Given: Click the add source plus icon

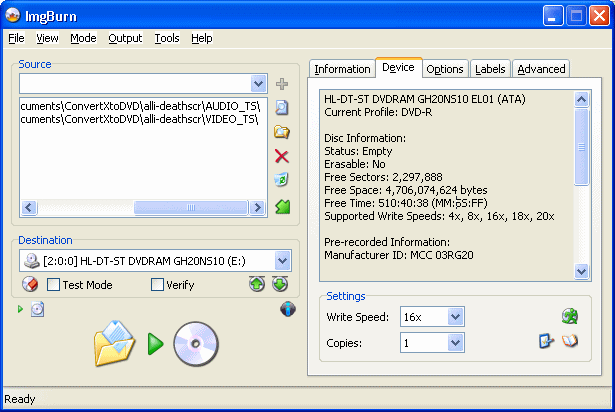Looking at the screenshot, I should (x=282, y=84).
